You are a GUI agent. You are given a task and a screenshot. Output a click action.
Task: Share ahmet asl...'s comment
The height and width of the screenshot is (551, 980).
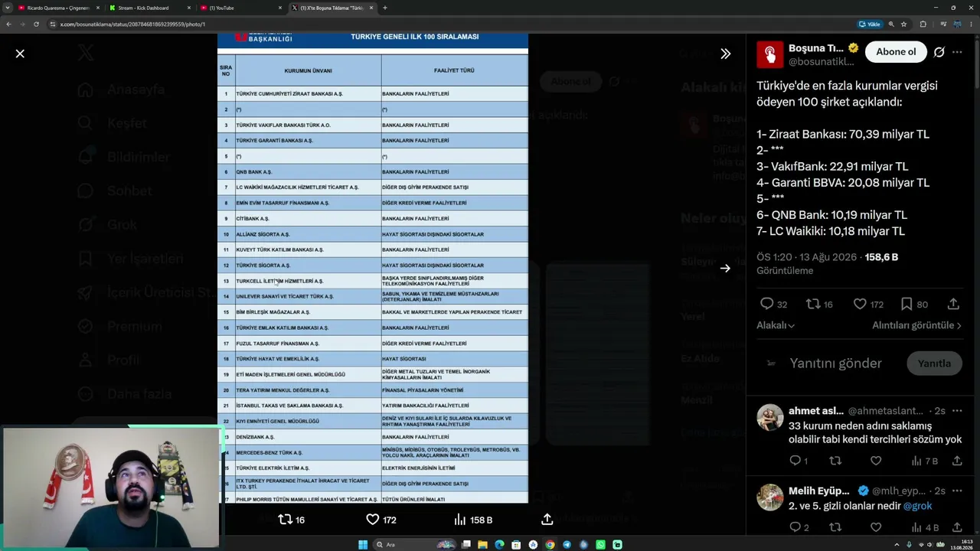(957, 461)
